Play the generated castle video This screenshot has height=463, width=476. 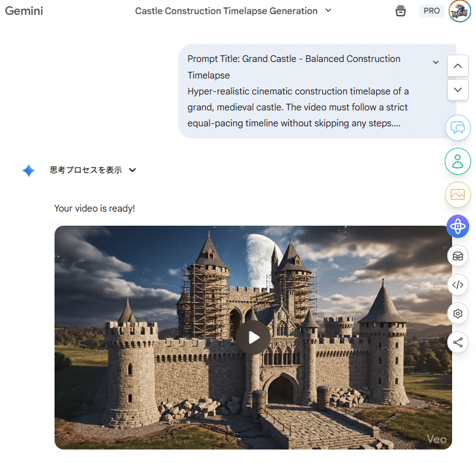pos(254,337)
